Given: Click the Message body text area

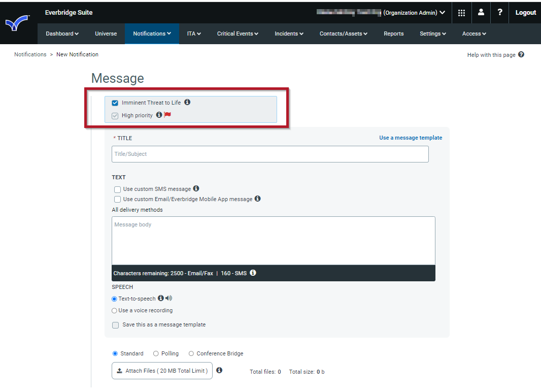Looking at the screenshot, I should (x=273, y=241).
